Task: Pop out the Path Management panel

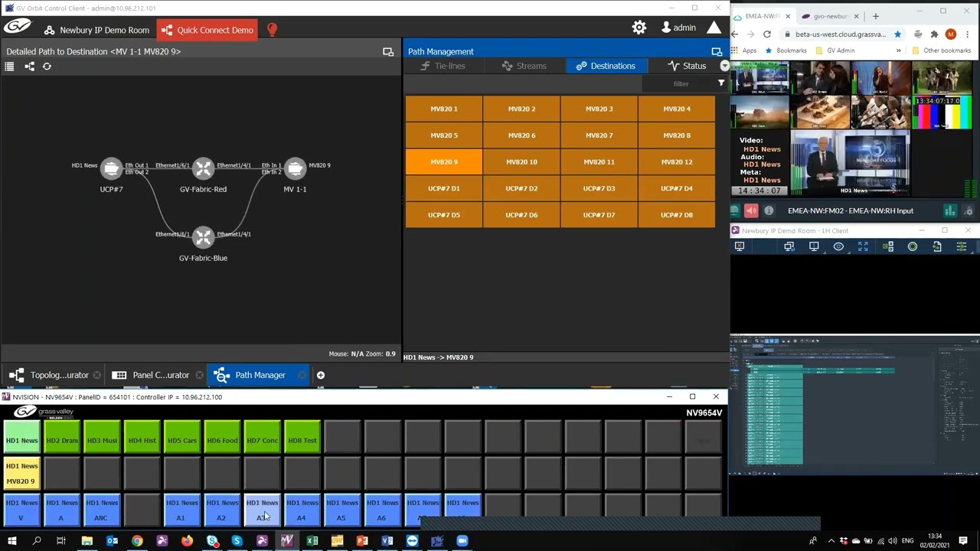Action: pyautogui.click(x=717, y=51)
